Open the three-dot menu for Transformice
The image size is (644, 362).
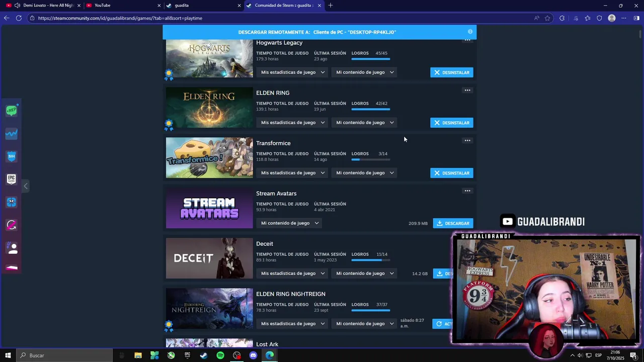point(467,141)
